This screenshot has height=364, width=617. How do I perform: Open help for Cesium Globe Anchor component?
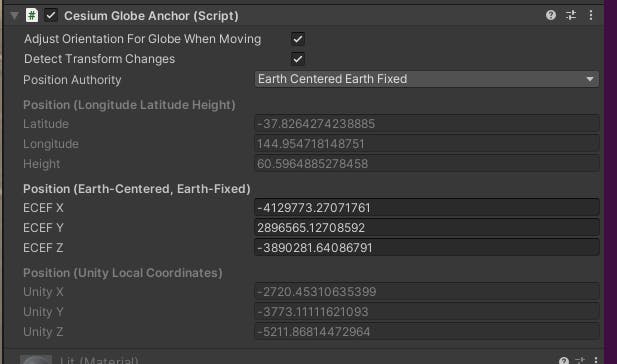pyautogui.click(x=551, y=15)
